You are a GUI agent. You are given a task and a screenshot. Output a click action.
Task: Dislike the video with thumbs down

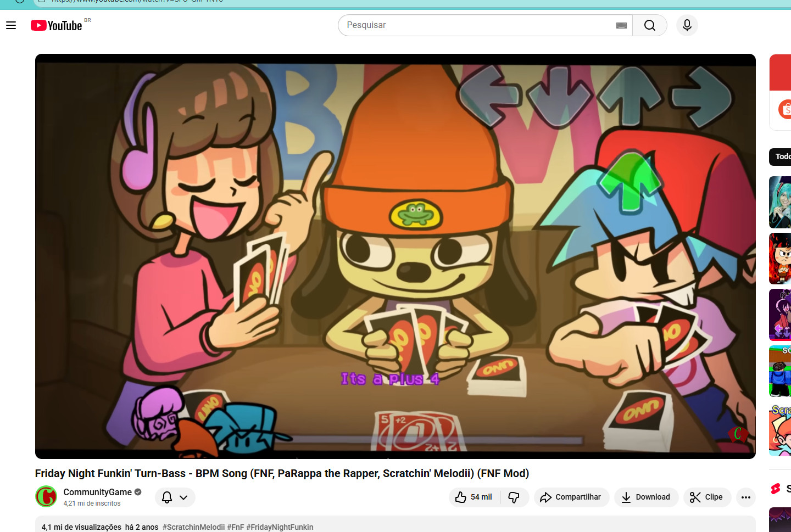[x=514, y=497]
